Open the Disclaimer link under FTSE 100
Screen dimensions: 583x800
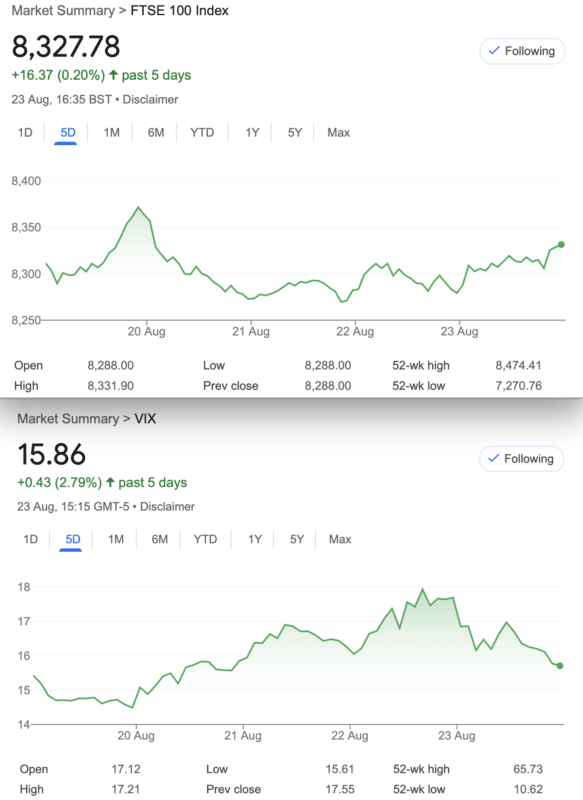click(150, 99)
